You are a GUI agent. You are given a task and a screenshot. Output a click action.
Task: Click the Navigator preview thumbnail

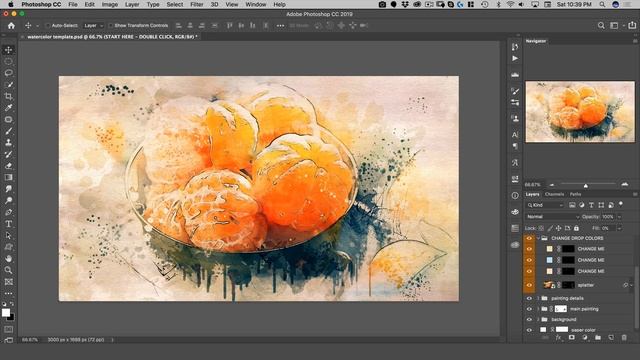click(580, 111)
